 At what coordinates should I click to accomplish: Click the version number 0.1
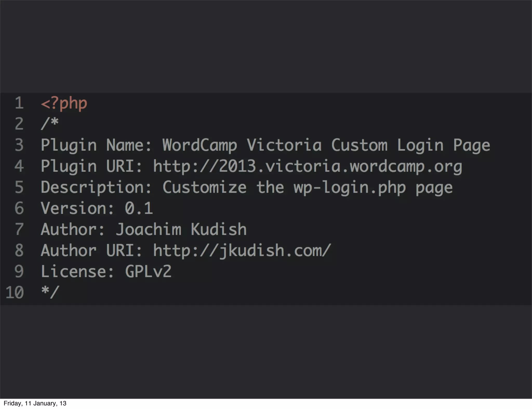pyautogui.click(x=139, y=208)
